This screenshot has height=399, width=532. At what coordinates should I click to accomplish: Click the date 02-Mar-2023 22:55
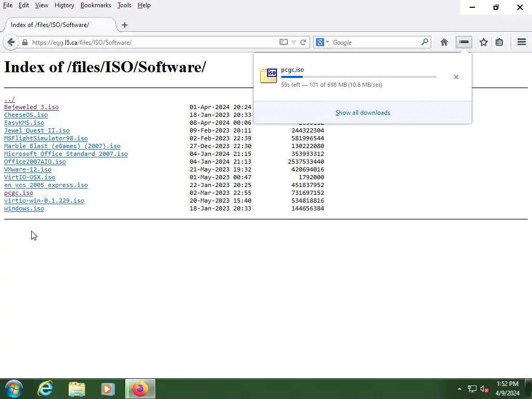coord(220,193)
